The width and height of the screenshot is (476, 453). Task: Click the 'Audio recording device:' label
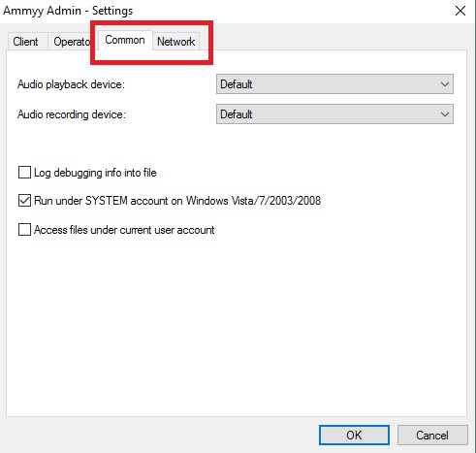tap(72, 114)
